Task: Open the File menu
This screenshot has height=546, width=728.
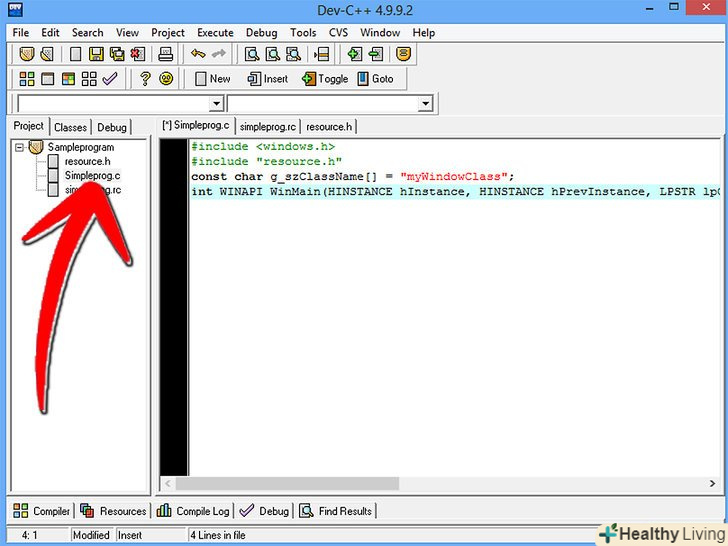Action: 20,32
